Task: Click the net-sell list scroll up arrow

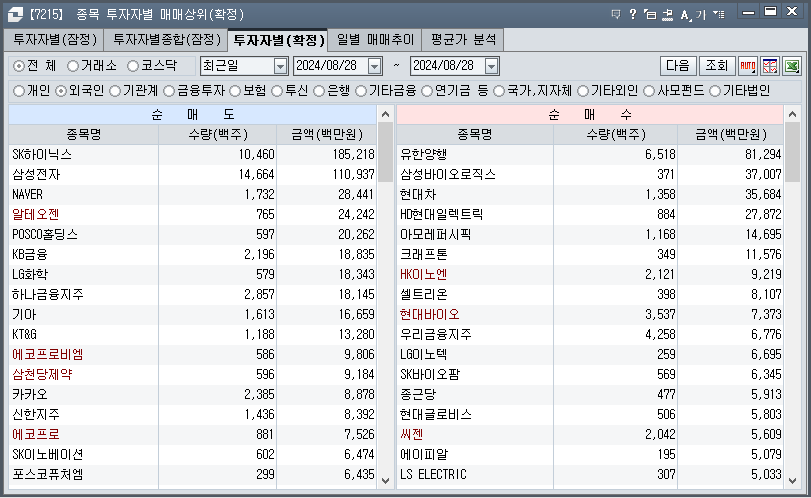Action: [385, 114]
